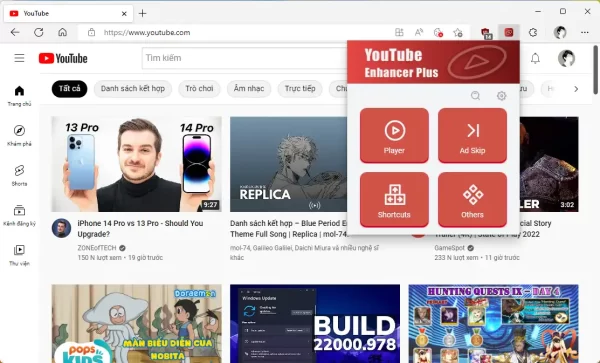600x363 pixels.
Task: Open the Doraemon POPS Kids video thumbnail
Action: (137, 324)
